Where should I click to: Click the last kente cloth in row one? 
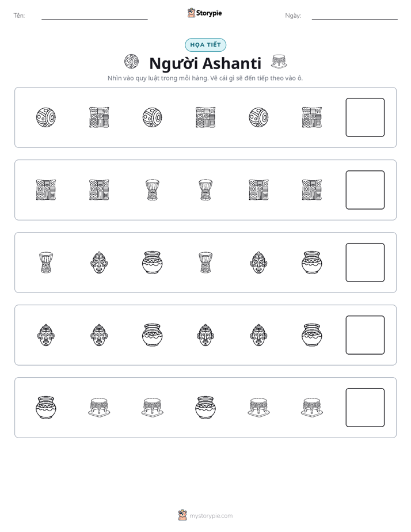coord(311,117)
